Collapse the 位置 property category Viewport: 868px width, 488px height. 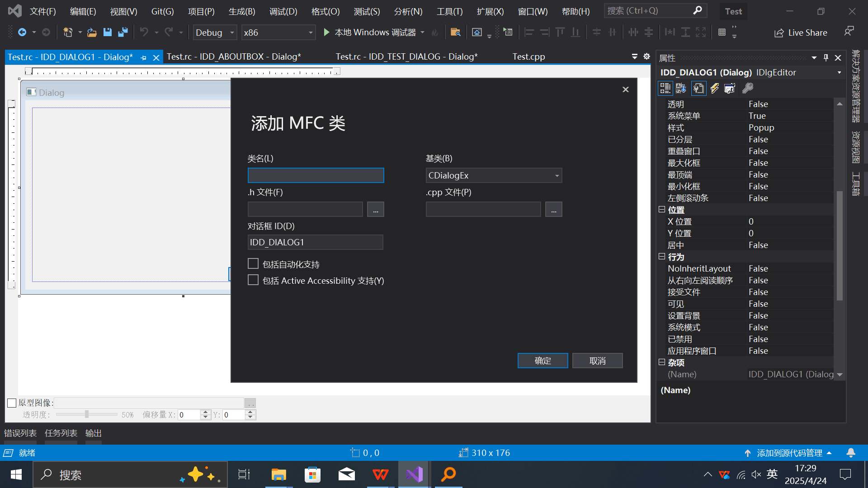[662, 210]
